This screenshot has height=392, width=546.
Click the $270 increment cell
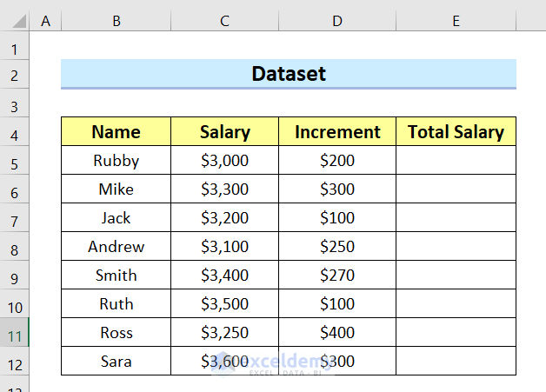tap(337, 276)
